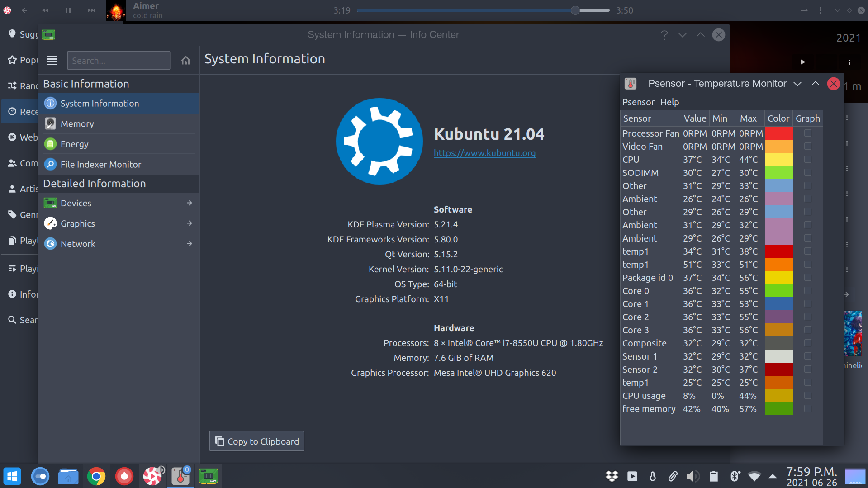Open the Memory module
This screenshot has width=868, height=488.
tap(119, 124)
